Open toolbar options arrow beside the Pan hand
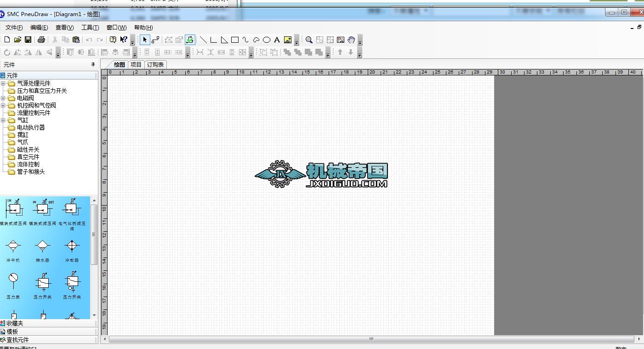644x349 pixels. click(360, 40)
